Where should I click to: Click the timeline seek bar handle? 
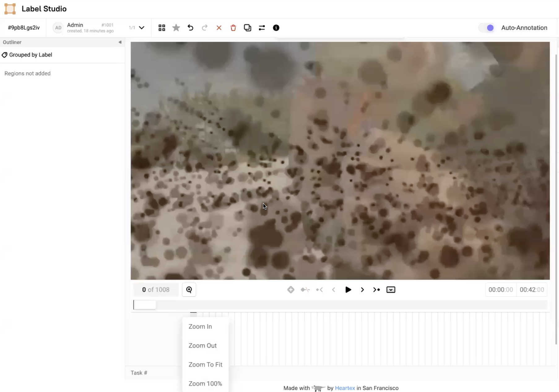point(145,305)
